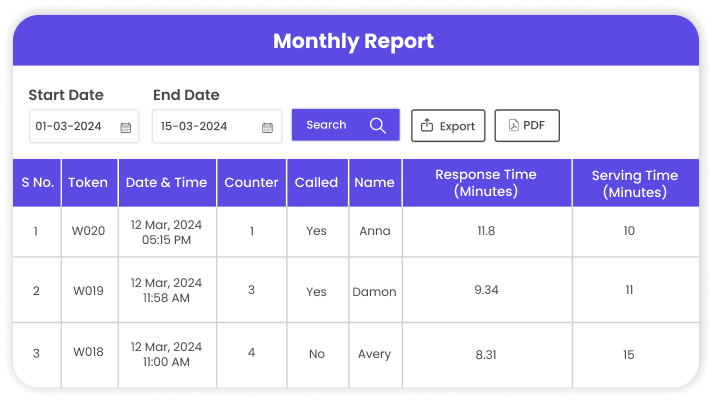Image resolution: width=714 pixels, height=400 pixels.
Task: Select token W018 row cell
Action: pos(88,353)
